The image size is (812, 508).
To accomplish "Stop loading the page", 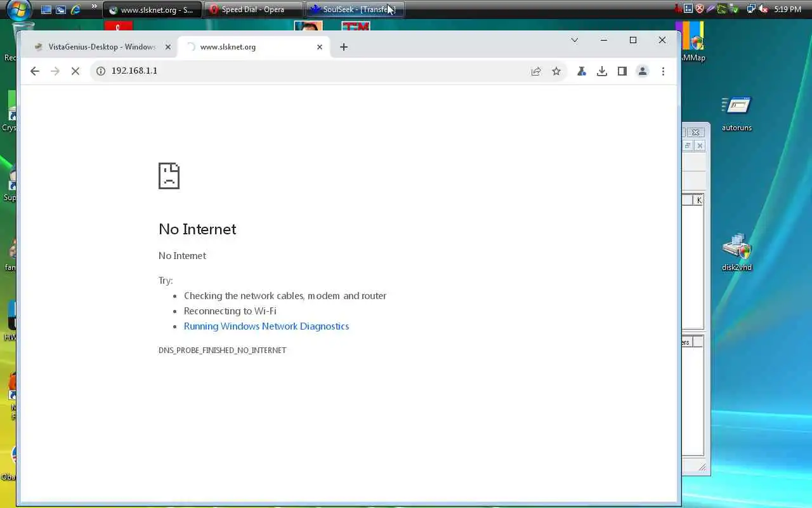I will click(75, 71).
